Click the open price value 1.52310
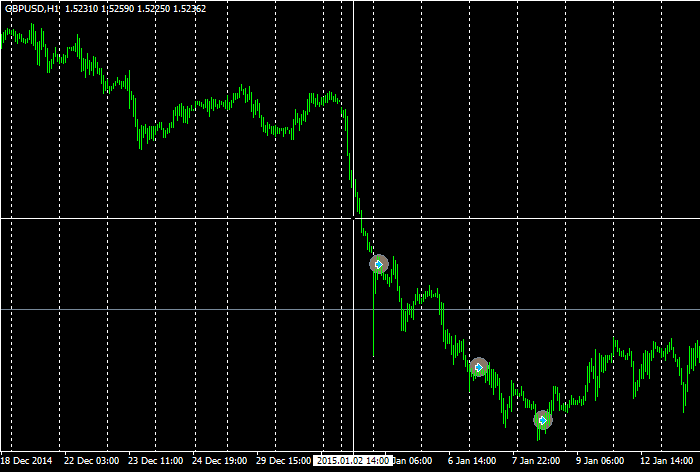700x472 pixels. coord(82,8)
